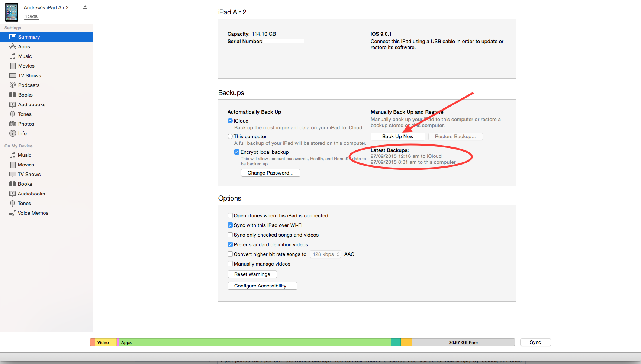Click the Podcasts icon in sidebar

(x=13, y=85)
